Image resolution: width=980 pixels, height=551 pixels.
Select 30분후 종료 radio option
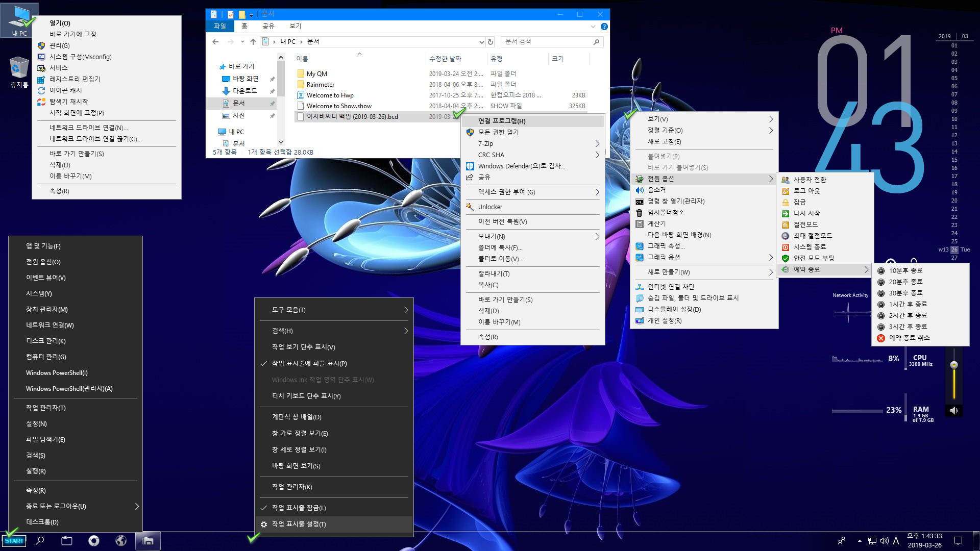point(920,293)
